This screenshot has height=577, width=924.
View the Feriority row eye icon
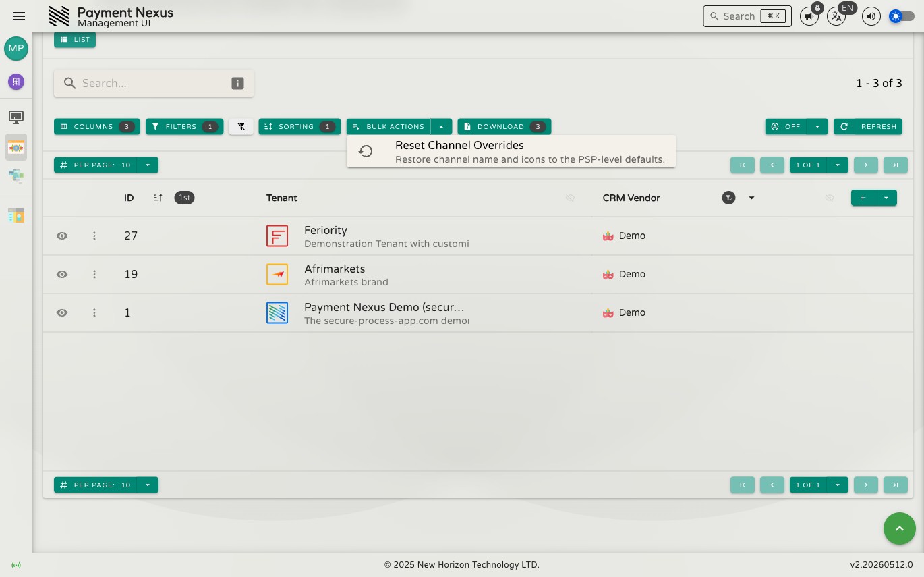(62, 236)
